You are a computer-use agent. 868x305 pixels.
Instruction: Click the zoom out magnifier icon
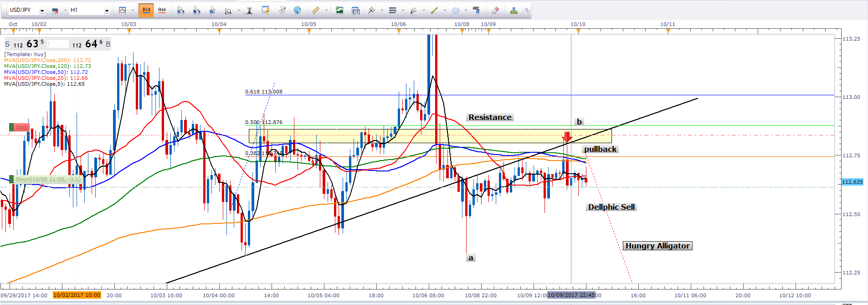coord(196,10)
